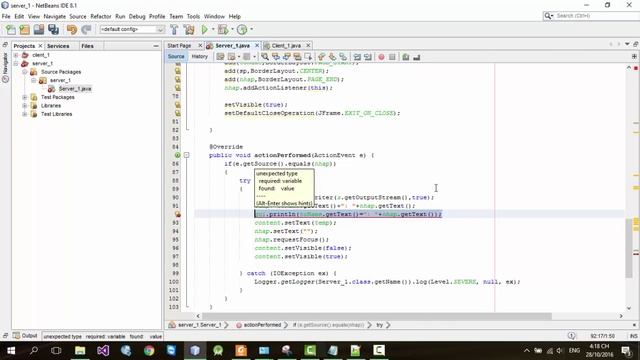The height and width of the screenshot is (360, 640).
Task: Click the New File toolbar icon
Action: tap(10, 29)
